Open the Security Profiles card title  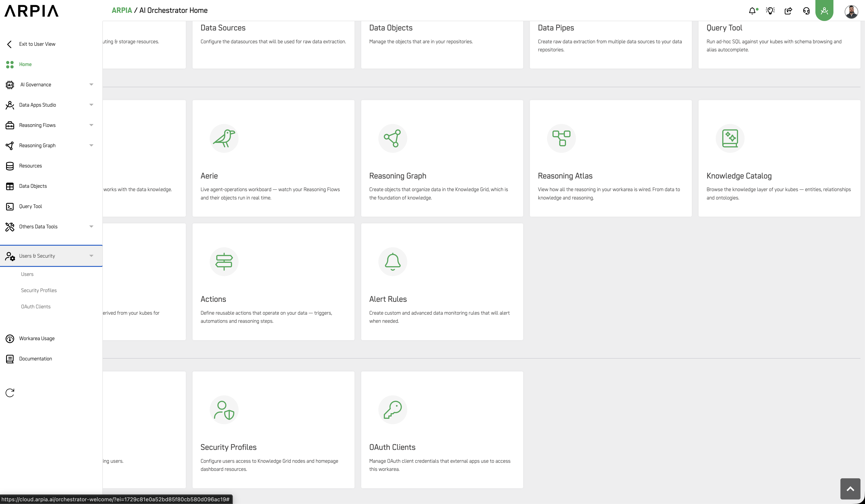tap(228, 447)
